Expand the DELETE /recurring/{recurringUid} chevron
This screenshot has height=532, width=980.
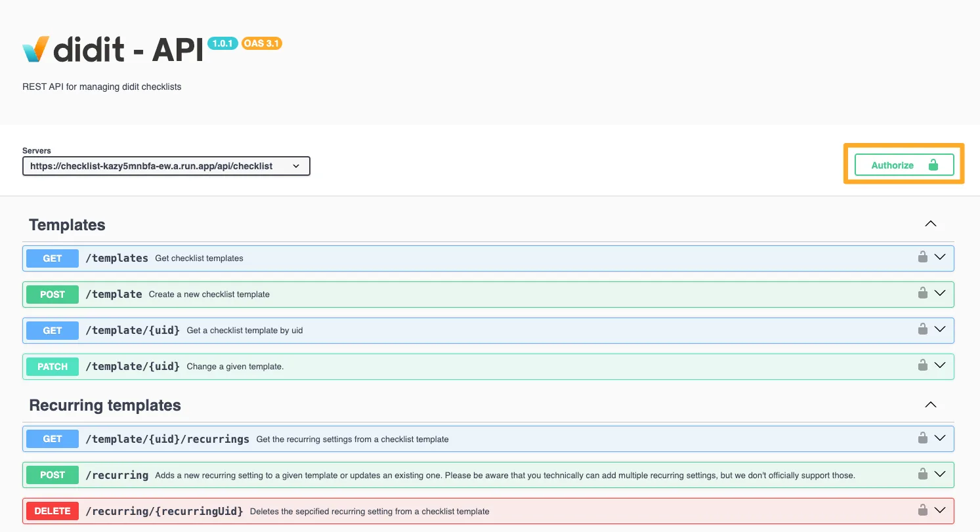tap(940, 510)
